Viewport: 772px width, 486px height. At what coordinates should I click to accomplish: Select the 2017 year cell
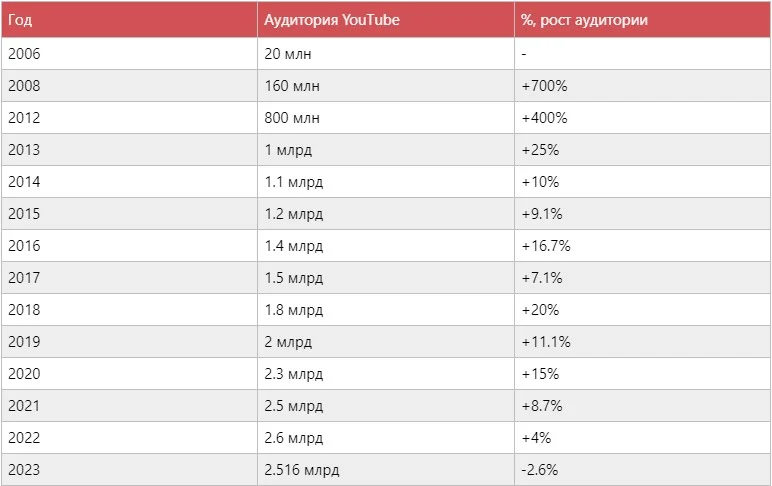[23, 278]
